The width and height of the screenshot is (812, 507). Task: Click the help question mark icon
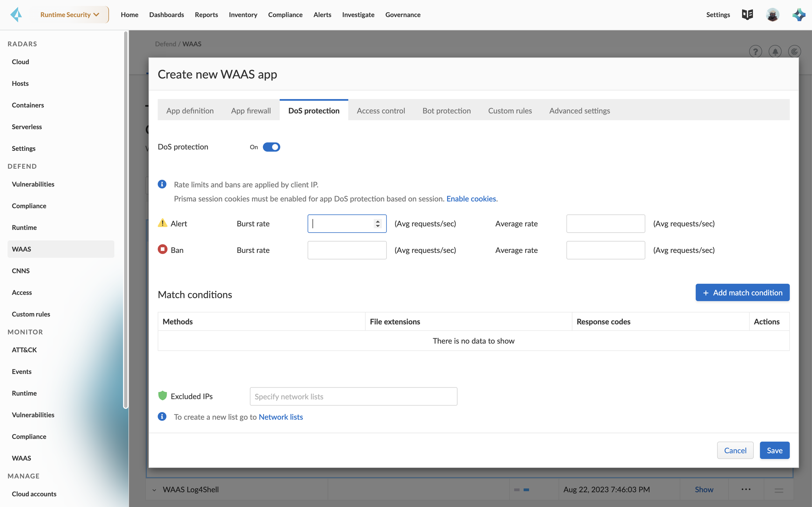[755, 52]
